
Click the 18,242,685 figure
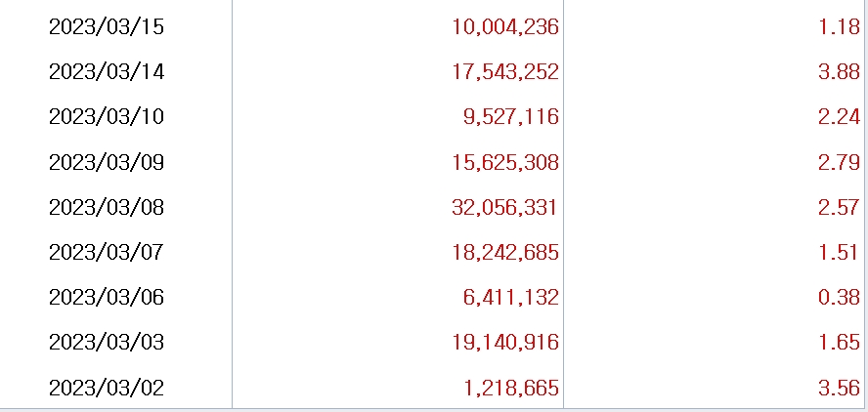click(x=505, y=253)
